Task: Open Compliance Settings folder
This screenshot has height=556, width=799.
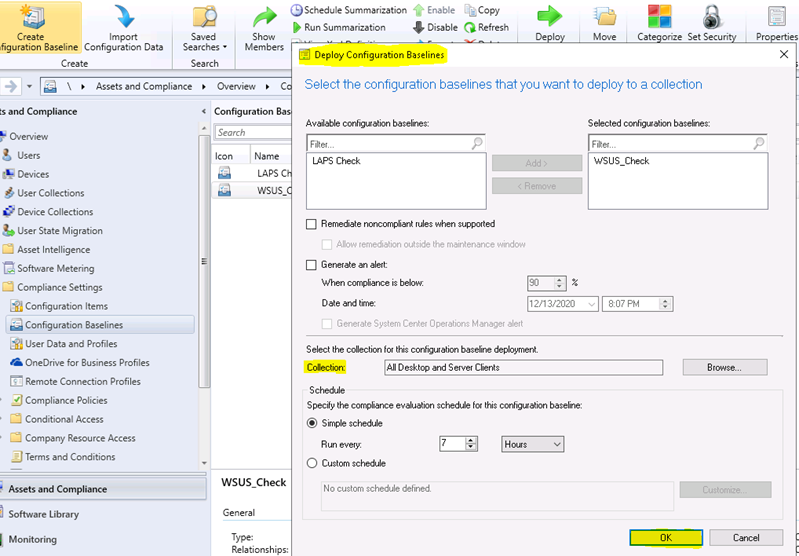Action: coord(60,287)
